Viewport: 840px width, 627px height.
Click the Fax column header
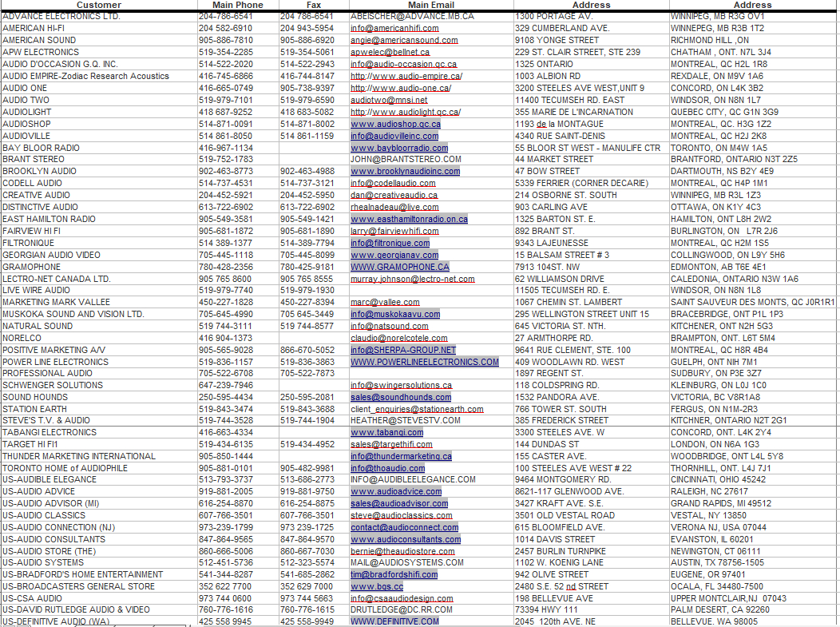click(x=314, y=5)
